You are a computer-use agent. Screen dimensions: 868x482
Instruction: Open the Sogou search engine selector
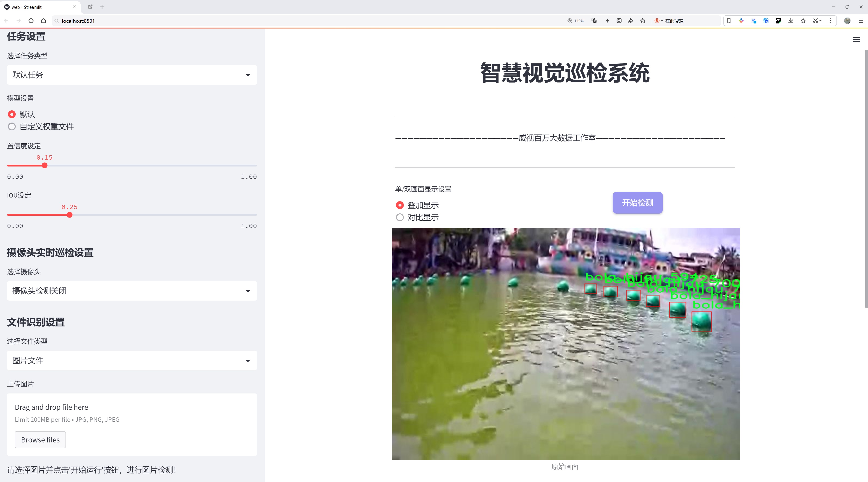pyautogui.click(x=658, y=21)
